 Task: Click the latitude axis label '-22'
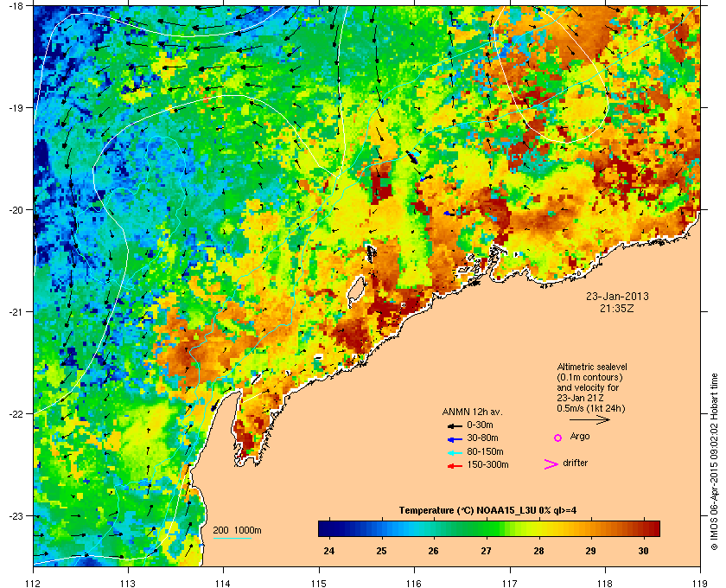click(16, 413)
